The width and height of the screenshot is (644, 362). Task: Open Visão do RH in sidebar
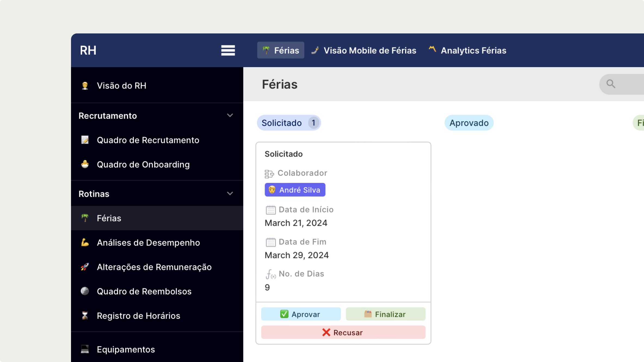(x=121, y=86)
